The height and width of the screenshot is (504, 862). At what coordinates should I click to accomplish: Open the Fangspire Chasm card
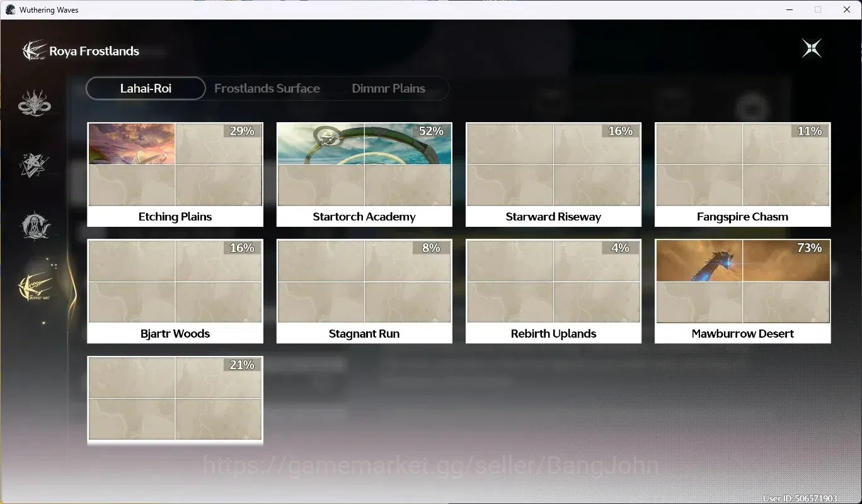(742, 175)
